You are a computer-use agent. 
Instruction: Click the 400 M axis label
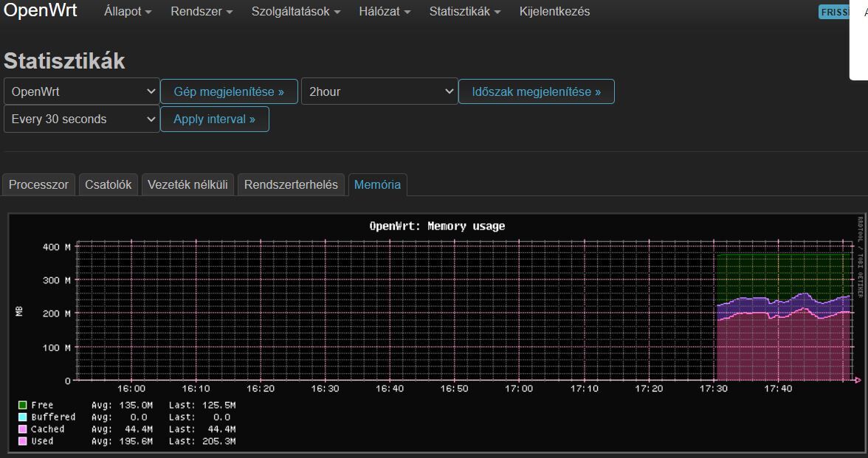click(56, 247)
